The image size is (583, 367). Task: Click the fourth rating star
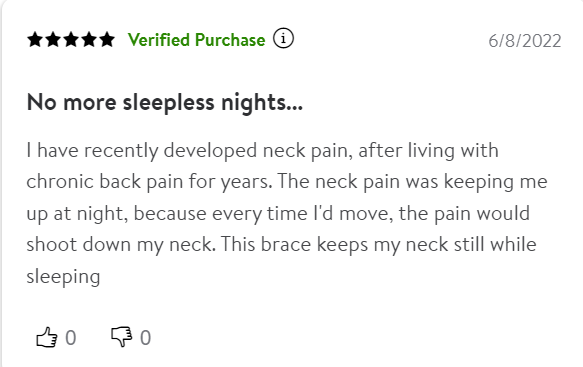pyautogui.click(x=89, y=39)
